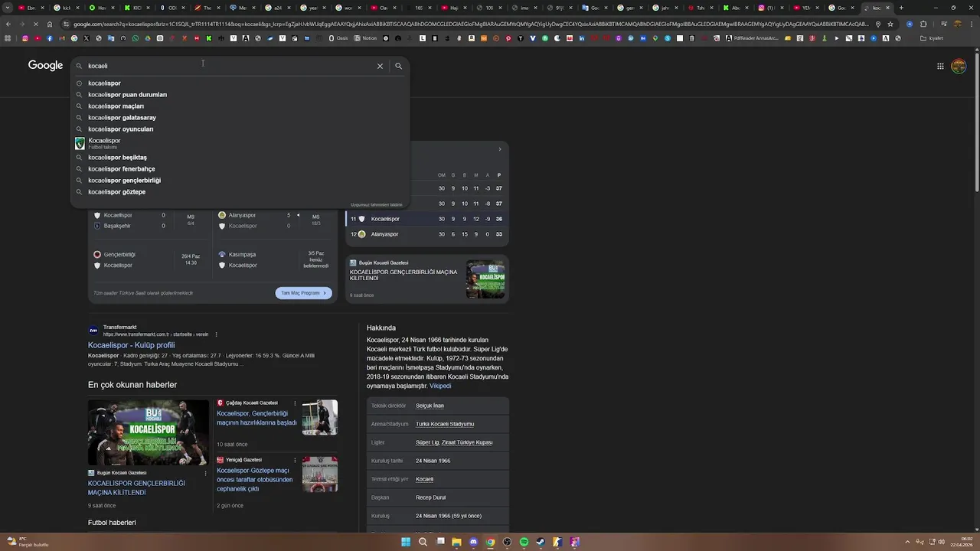This screenshot has width=980, height=551.
Task: Click the browser address bar URL
Action: pos(471,24)
